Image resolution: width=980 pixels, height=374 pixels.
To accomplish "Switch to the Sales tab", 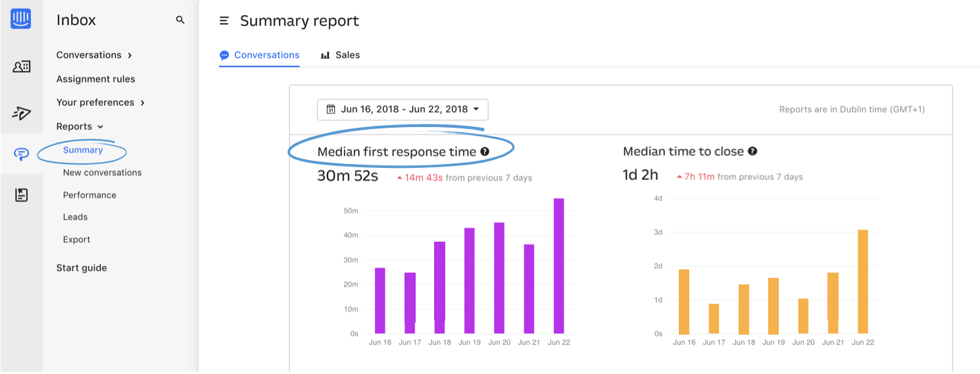I will (x=341, y=55).
